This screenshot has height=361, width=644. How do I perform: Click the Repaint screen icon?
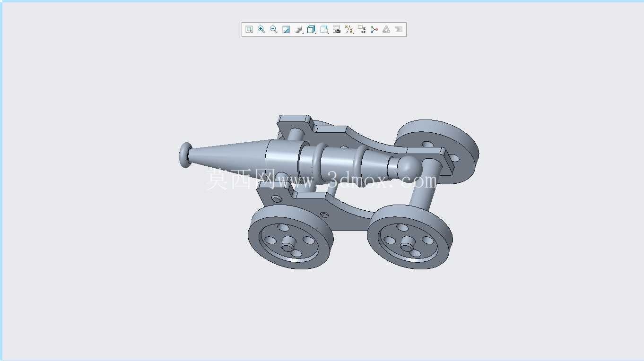click(286, 29)
